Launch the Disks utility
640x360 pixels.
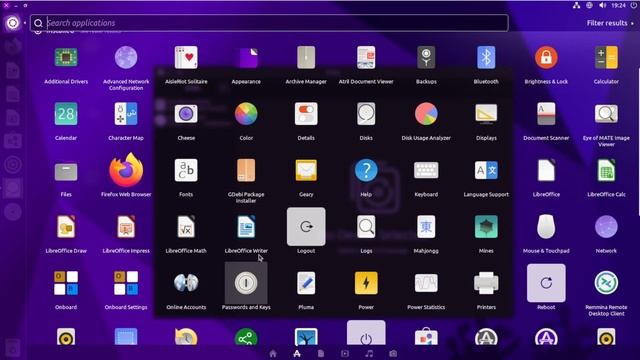366,114
